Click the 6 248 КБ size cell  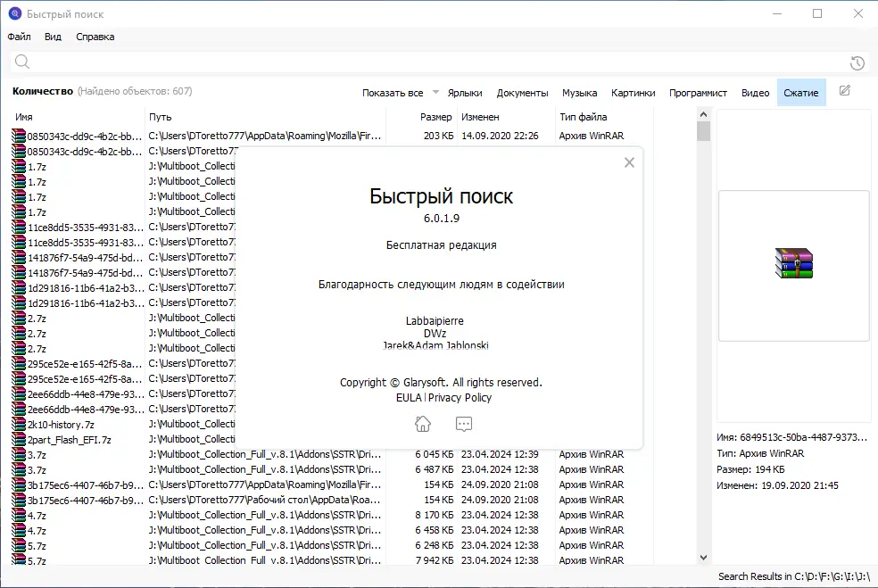click(x=435, y=545)
